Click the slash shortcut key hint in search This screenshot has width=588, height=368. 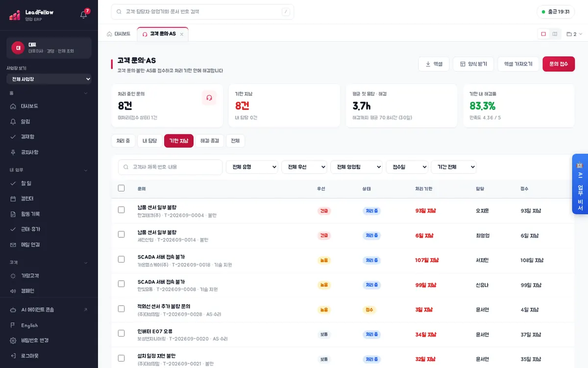(286, 12)
